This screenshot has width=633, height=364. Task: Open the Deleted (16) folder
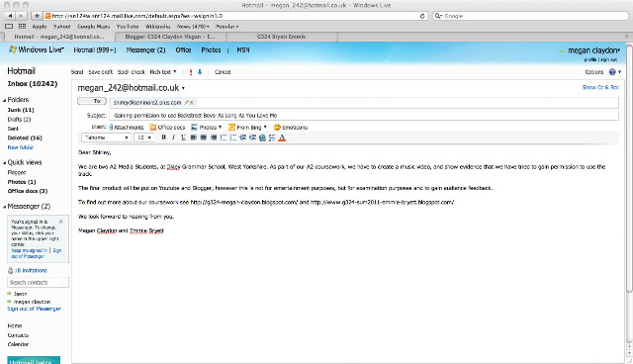[x=25, y=138]
